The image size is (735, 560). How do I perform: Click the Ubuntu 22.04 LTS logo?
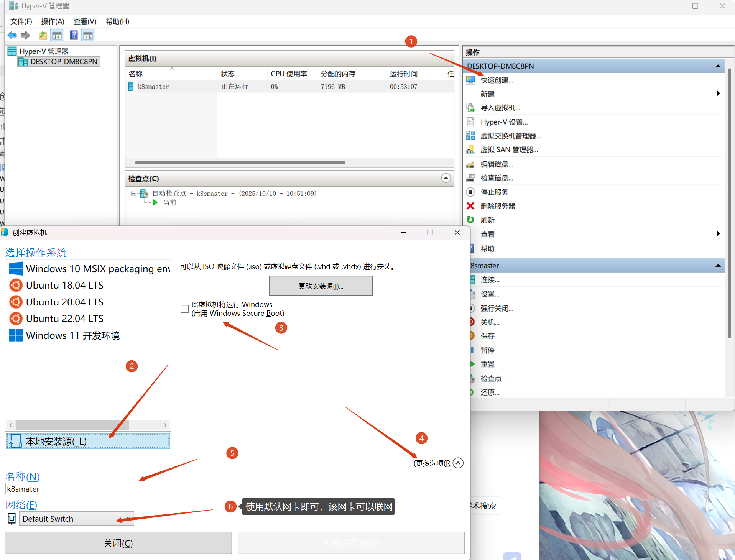coord(16,319)
